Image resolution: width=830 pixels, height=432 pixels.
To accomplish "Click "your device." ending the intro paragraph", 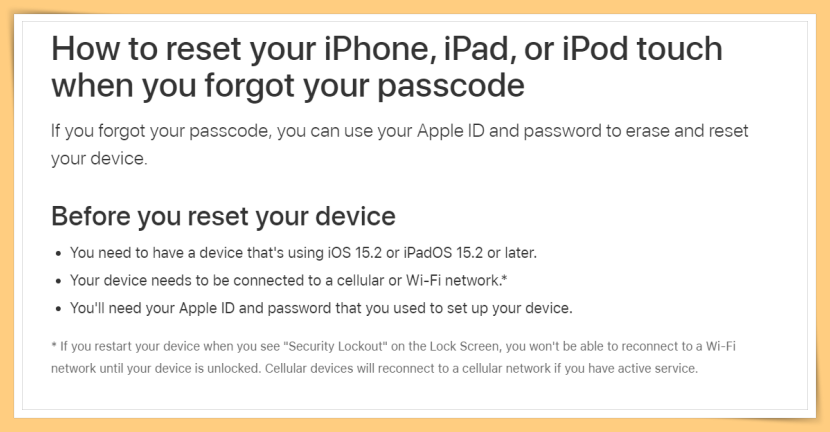I will [x=99, y=158].
